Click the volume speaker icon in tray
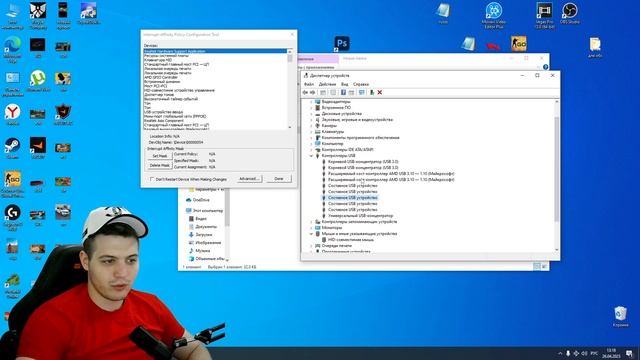 [584, 353]
